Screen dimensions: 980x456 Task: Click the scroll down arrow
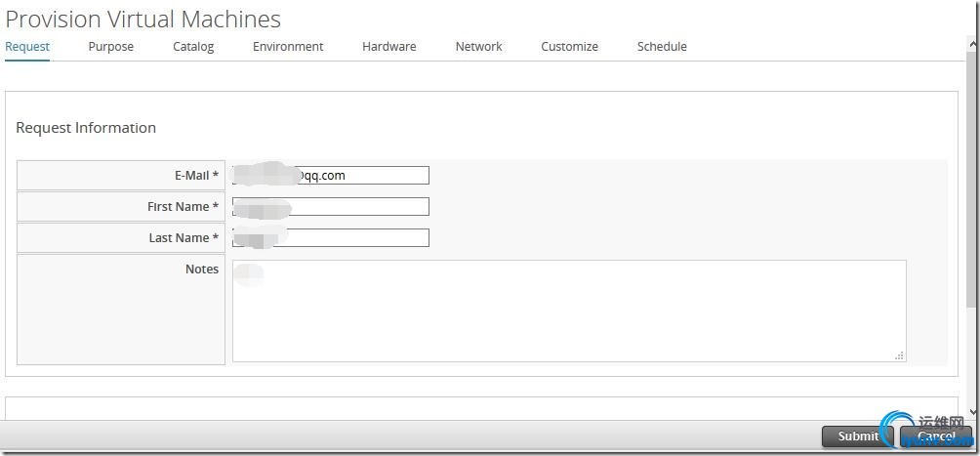[973, 412]
